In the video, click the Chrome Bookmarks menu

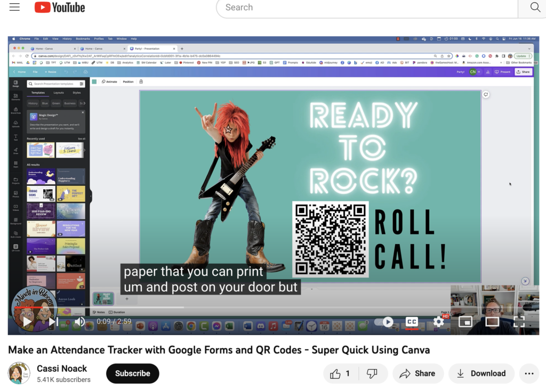(x=83, y=38)
